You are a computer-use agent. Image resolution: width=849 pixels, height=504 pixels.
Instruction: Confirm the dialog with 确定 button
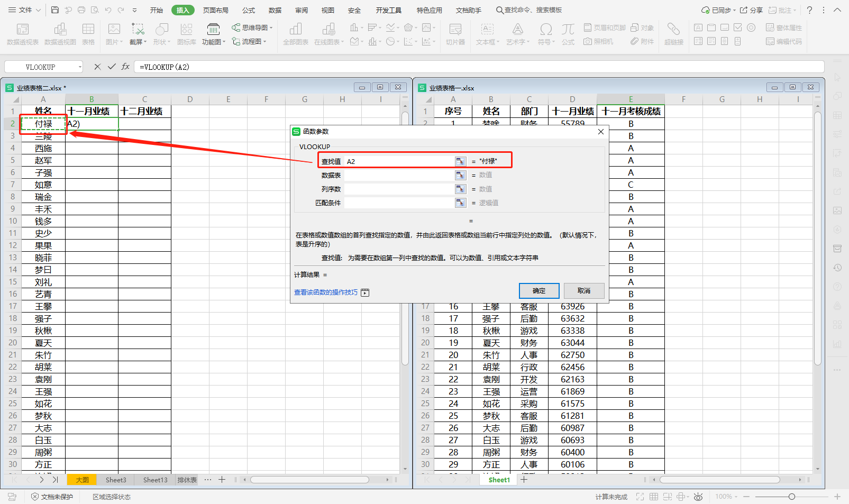538,290
